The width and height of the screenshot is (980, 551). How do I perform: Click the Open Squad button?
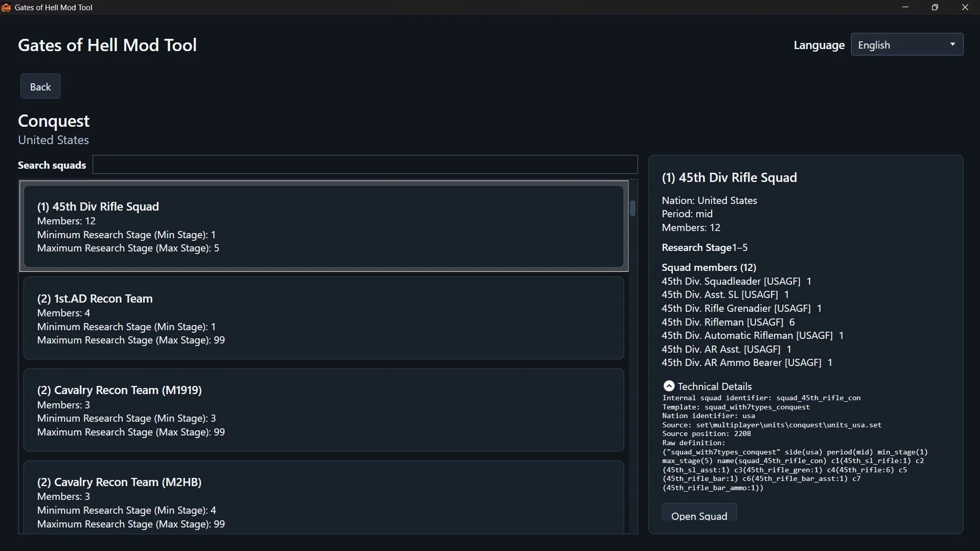pyautogui.click(x=699, y=513)
